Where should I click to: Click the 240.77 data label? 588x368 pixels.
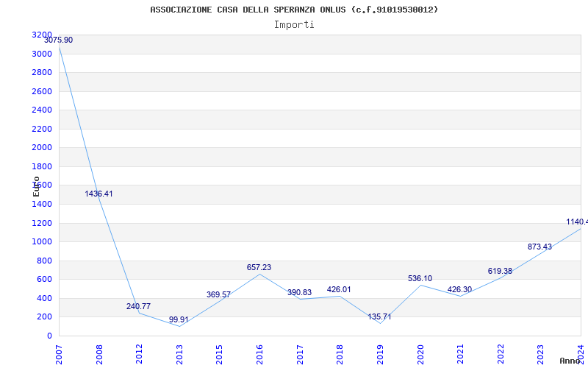pos(138,306)
